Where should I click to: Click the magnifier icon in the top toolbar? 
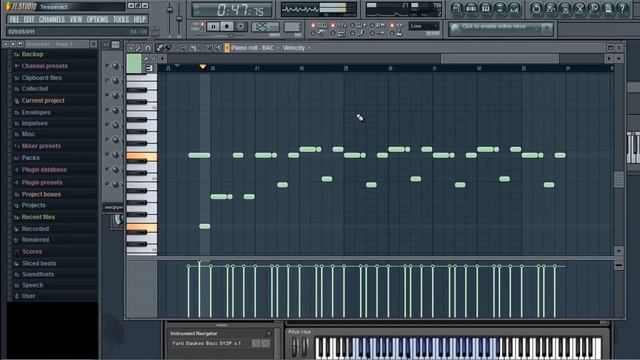click(593, 9)
